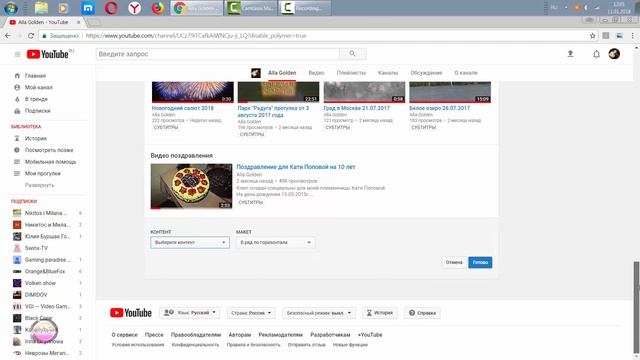Switch to the О канале tab
Screen dimensions: 640x360
[x=466, y=73]
